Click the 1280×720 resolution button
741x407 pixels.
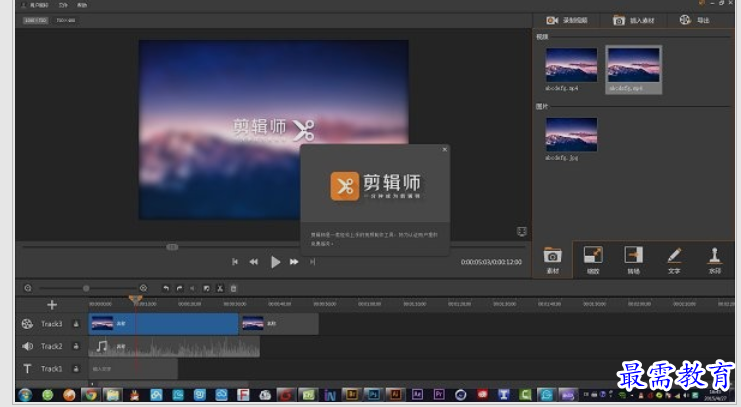[35, 21]
